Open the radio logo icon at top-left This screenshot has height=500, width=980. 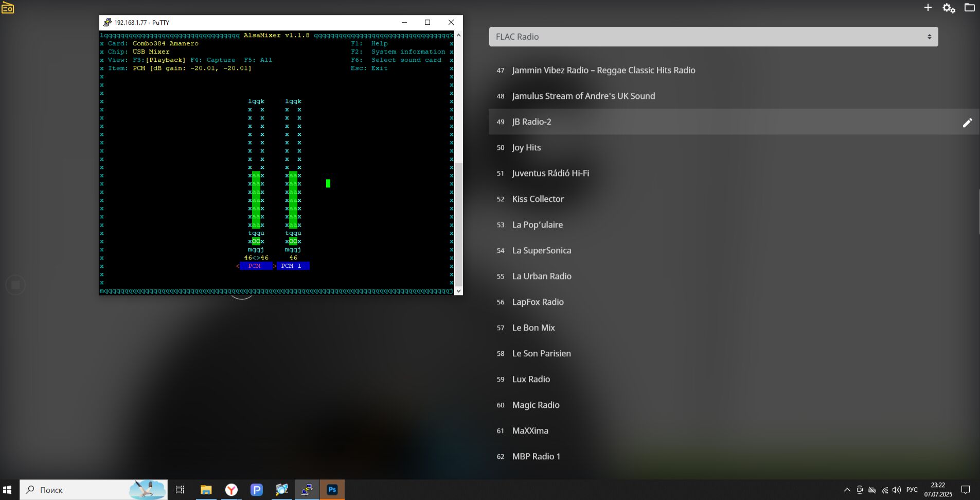tap(8, 7)
